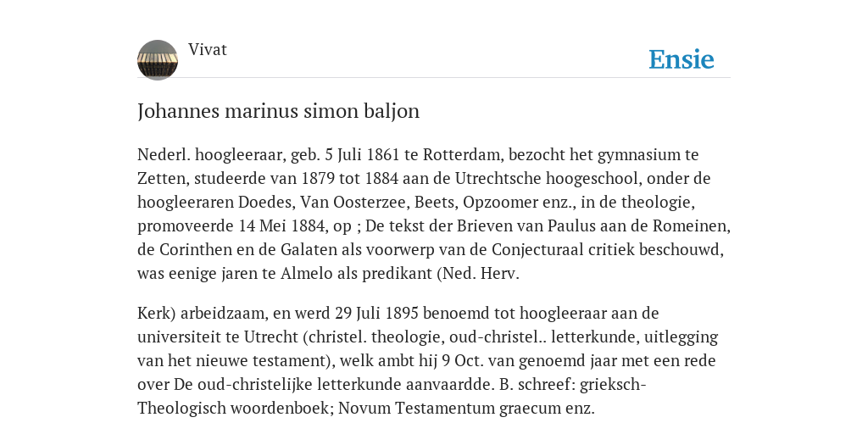
Task: Click the word Rotterdam in first paragraph
Action: click(462, 154)
